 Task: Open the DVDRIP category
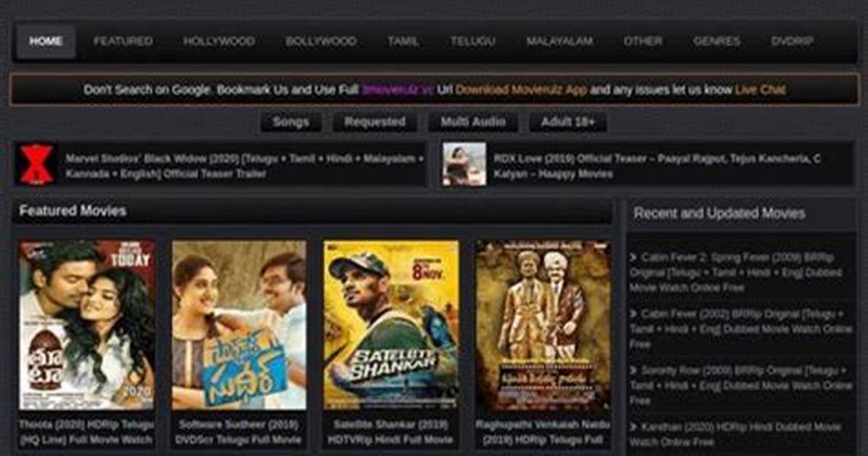click(x=792, y=41)
